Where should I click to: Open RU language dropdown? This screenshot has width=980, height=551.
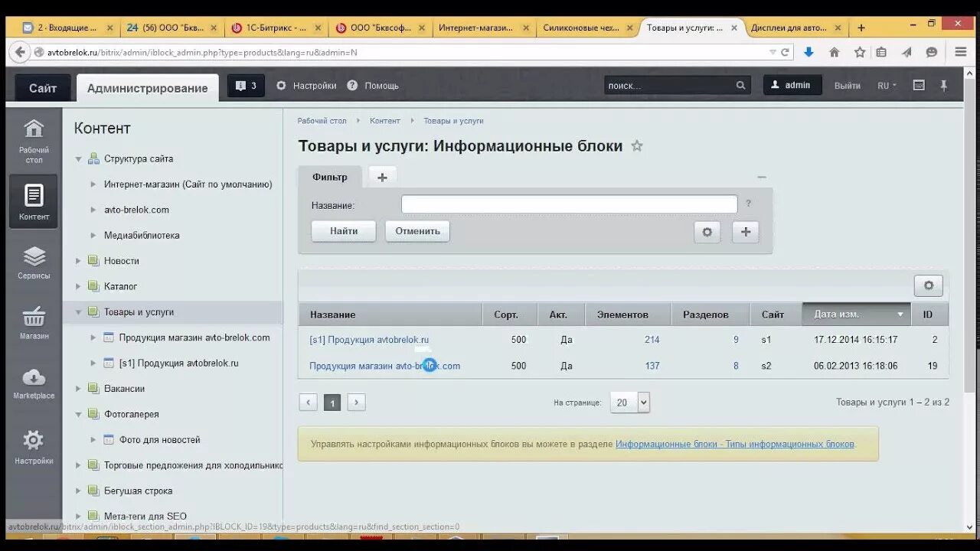(887, 86)
